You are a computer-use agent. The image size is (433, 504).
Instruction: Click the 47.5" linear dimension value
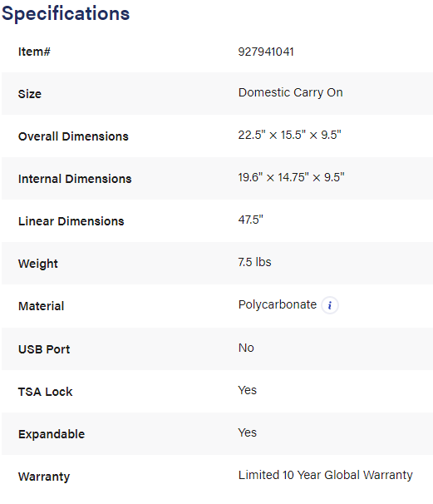point(250,220)
